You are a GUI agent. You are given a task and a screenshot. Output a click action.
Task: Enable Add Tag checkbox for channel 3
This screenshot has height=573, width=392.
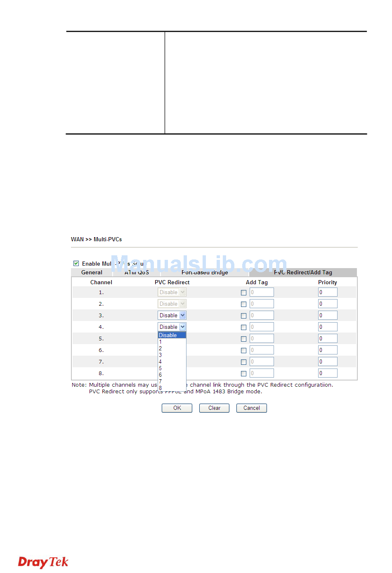243,316
